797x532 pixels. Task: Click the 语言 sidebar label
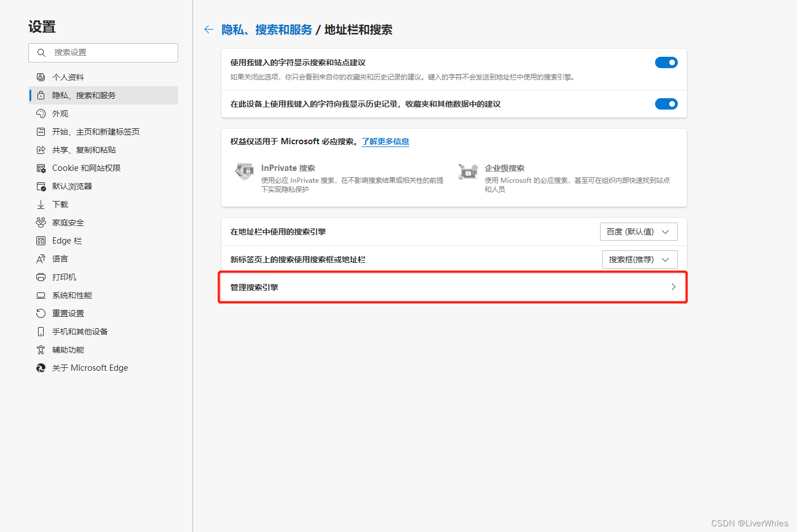[60, 259]
